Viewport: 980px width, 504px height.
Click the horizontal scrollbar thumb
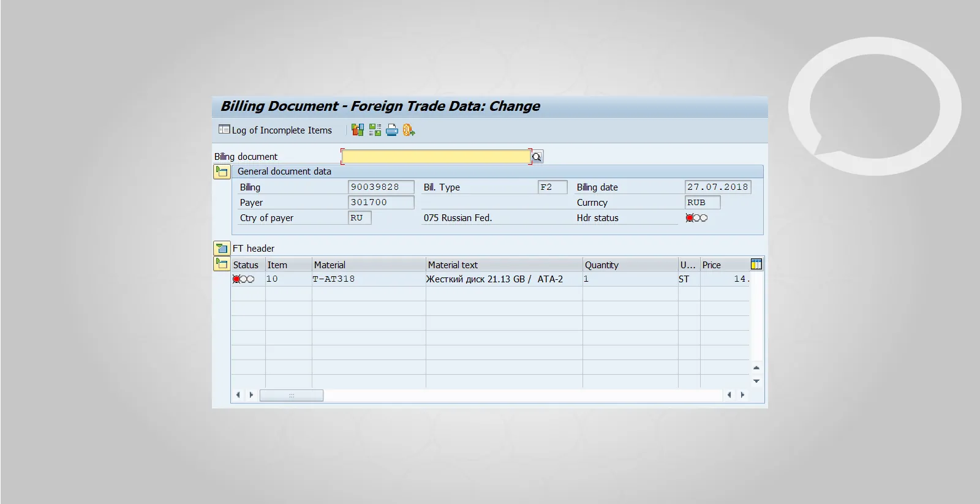pos(292,396)
